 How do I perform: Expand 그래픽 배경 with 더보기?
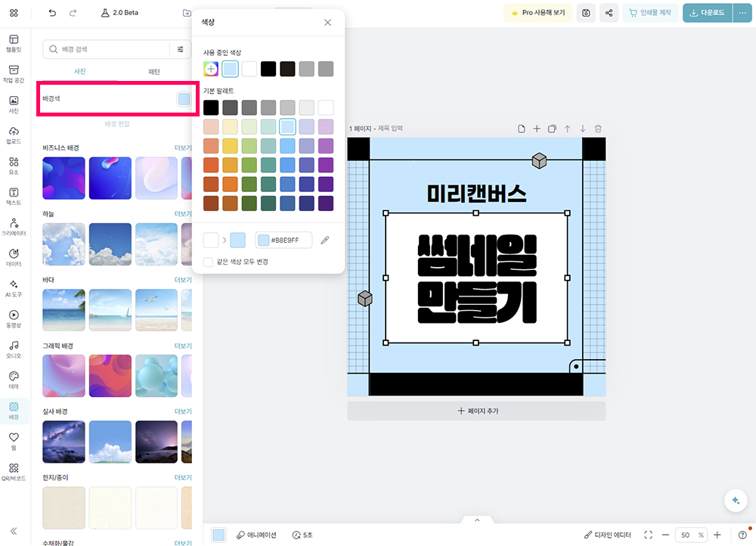[183, 346]
